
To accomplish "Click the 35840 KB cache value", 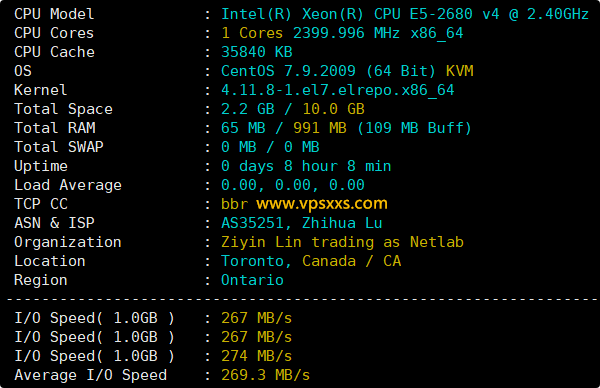I will pyautogui.click(x=257, y=52).
